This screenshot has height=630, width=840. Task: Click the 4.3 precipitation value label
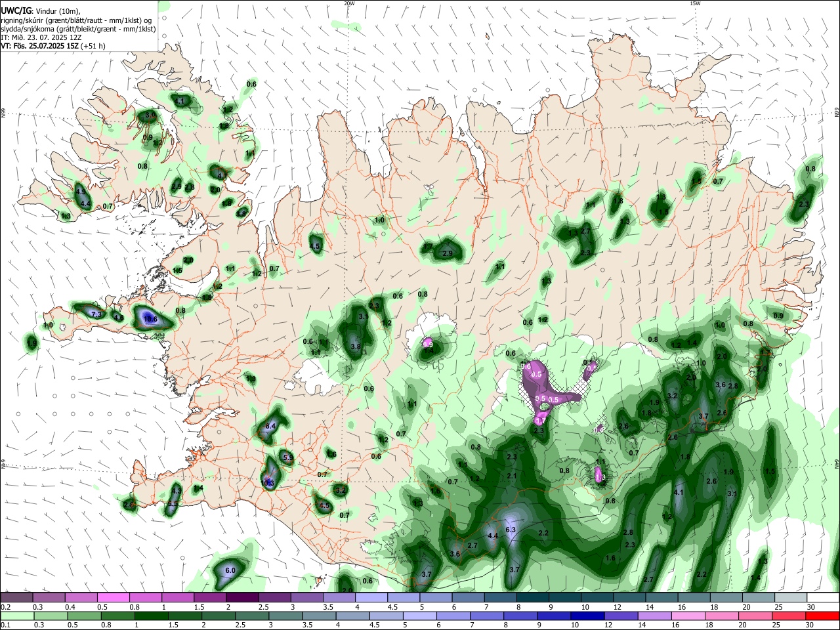(x=176, y=490)
